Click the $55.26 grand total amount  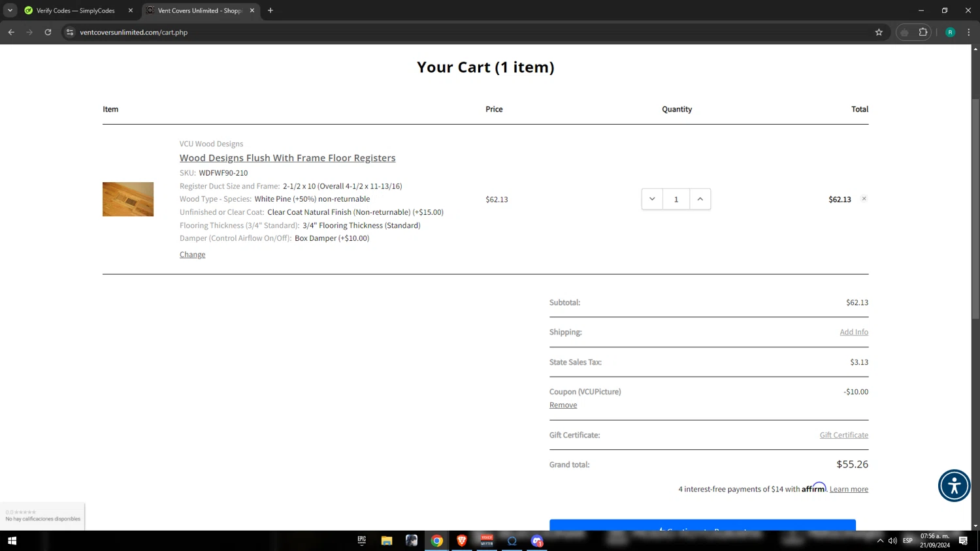(x=853, y=464)
